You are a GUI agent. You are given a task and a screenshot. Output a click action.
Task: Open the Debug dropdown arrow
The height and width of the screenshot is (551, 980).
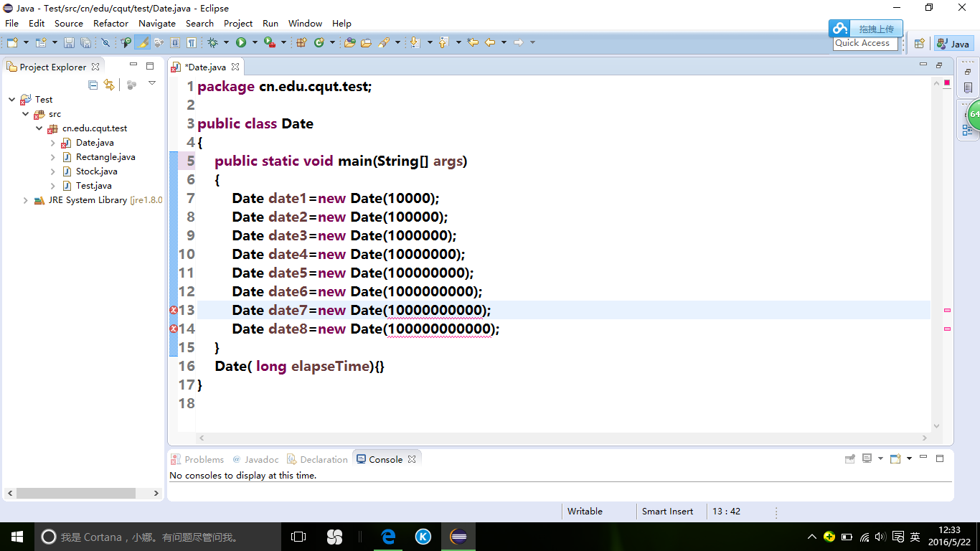226,42
